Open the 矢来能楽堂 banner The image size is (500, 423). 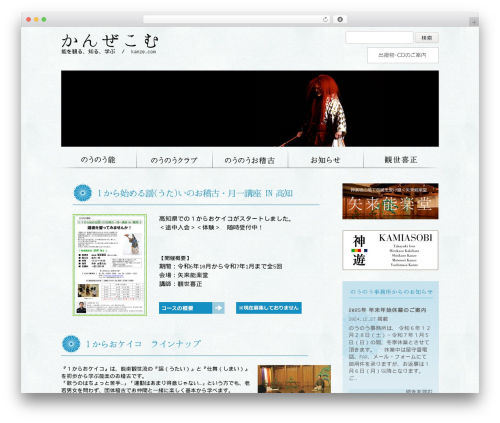pyautogui.click(x=390, y=201)
